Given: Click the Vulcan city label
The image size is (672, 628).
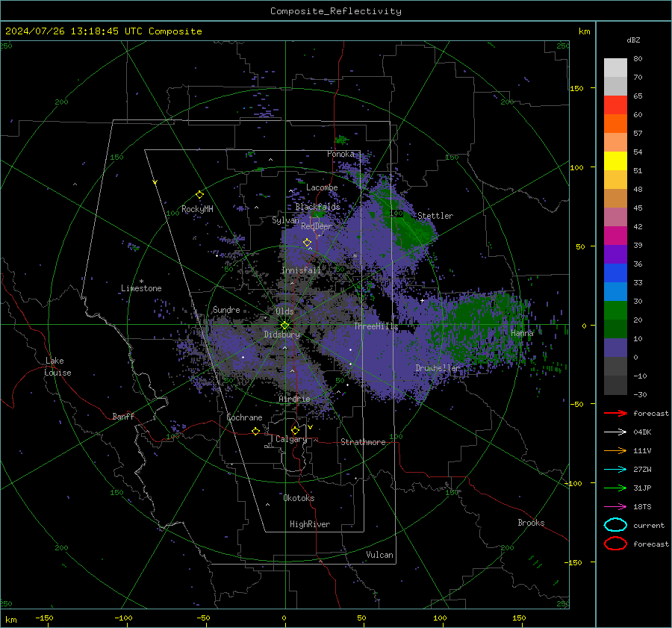Looking at the screenshot, I should [379, 555].
